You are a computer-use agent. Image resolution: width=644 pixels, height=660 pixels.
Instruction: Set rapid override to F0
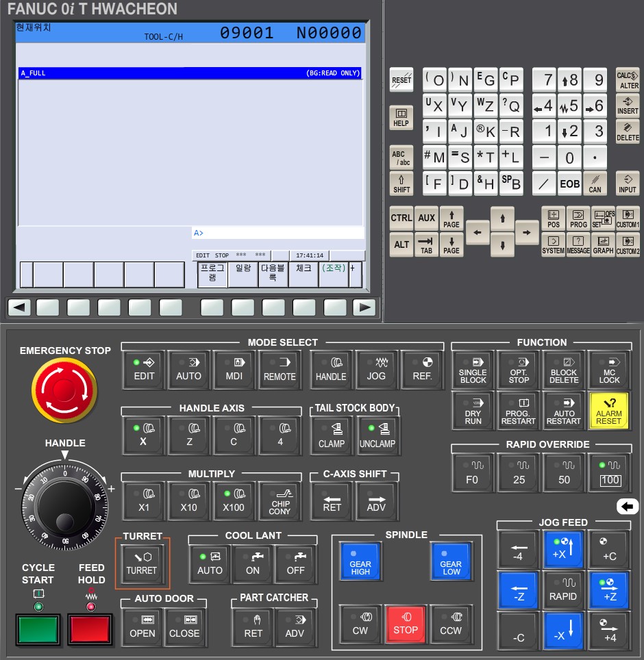(x=473, y=472)
